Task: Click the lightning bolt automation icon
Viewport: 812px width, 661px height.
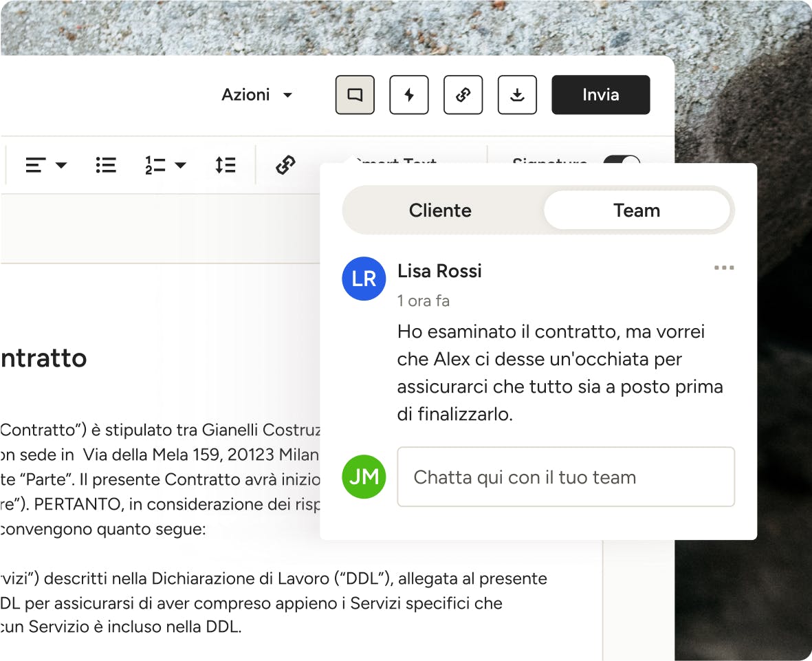Action: 409,95
